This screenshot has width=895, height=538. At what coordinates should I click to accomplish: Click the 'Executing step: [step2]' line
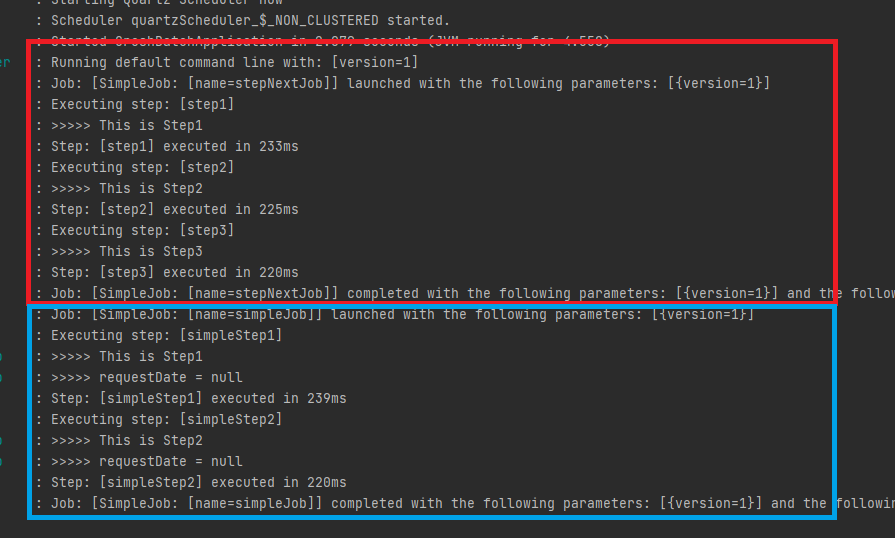(142, 167)
